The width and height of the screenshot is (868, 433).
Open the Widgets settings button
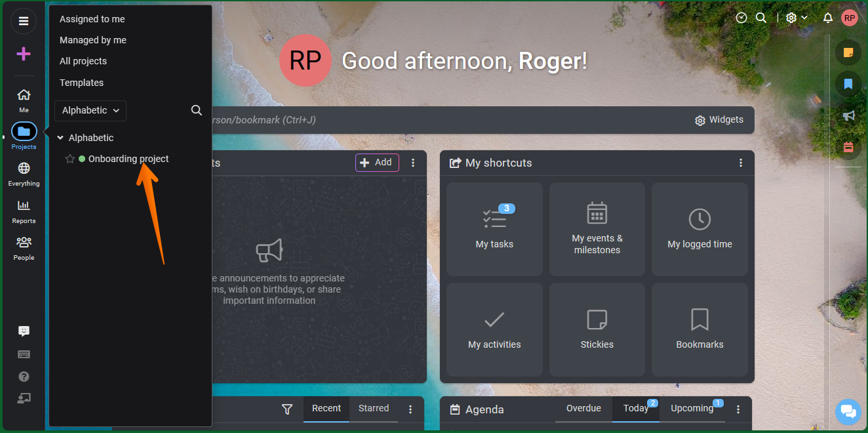719,120
